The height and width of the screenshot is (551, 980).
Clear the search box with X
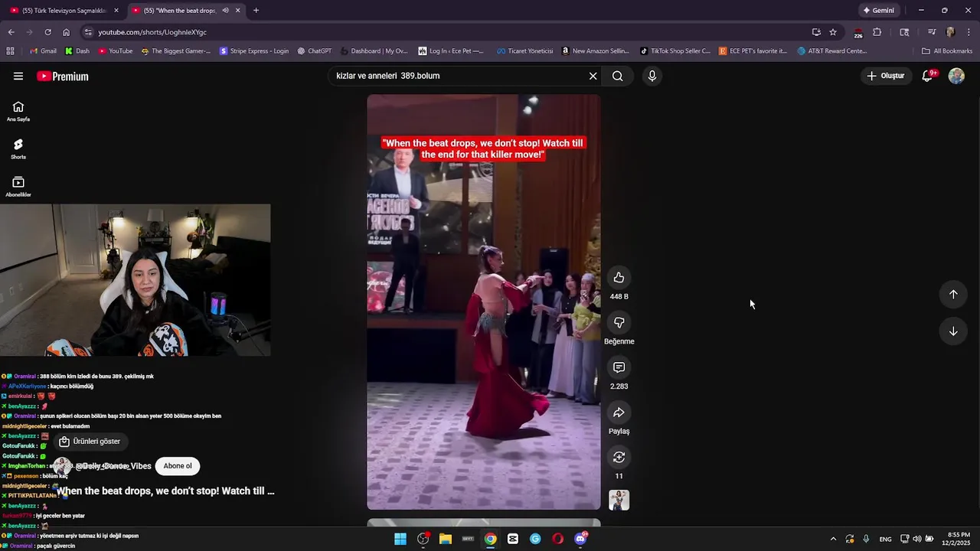point(593,76)
